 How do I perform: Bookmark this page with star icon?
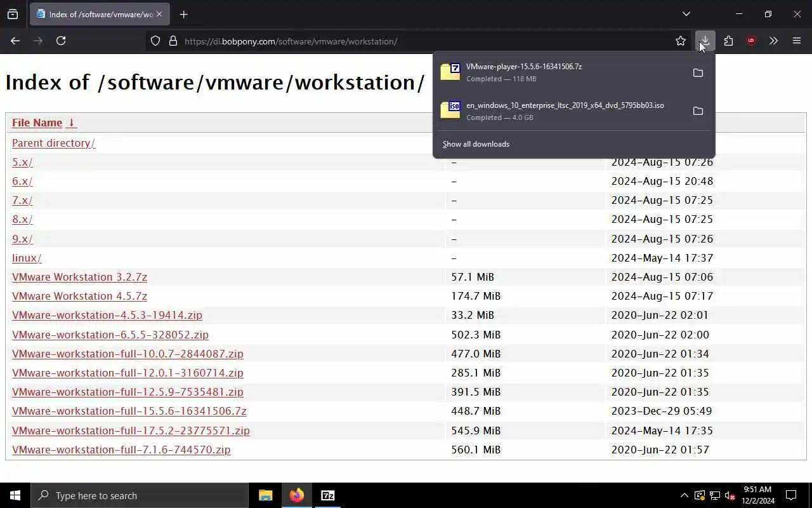coord(681,41)
